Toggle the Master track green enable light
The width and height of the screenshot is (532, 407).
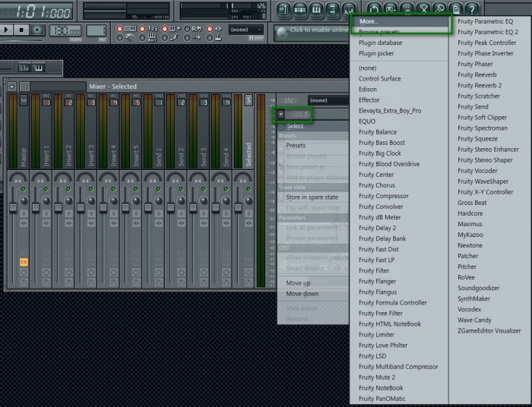(x=24, y=189)
